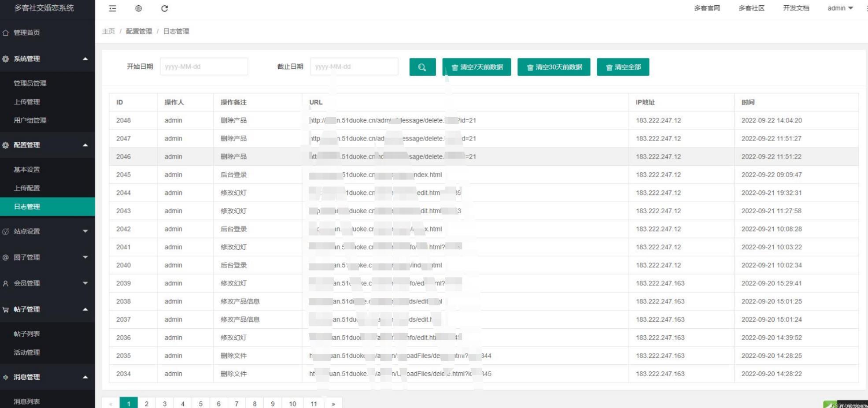Open 上传配置 in sidebar
The width and height of the screenshot is (868, 408).
(27, 188)
